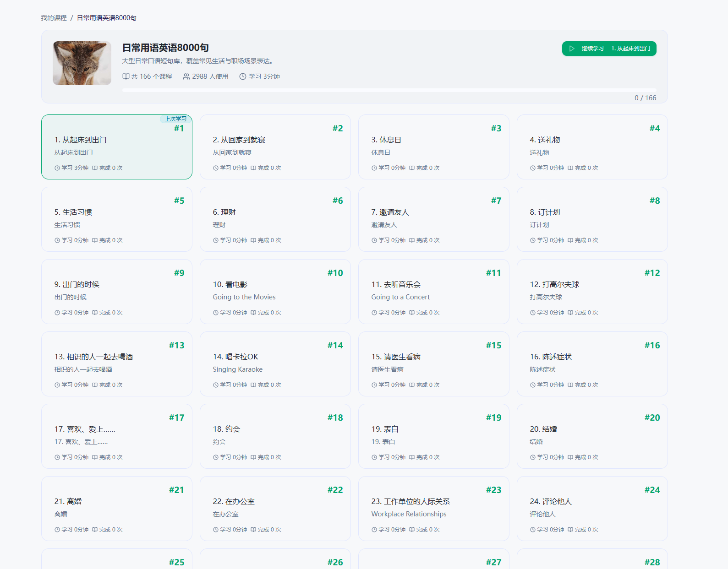Click the #18 number badge

click(335, 417)
